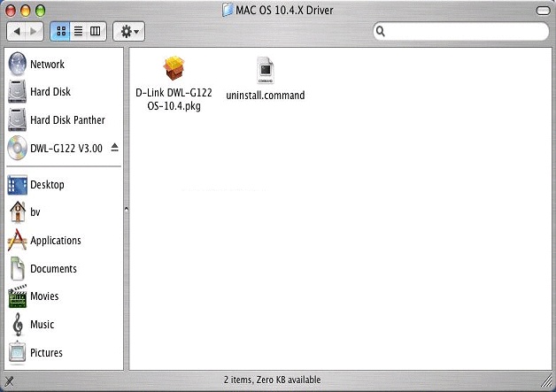The image size is (556, 392).
Task: Switch to list view
Action: tap(79, 32)
